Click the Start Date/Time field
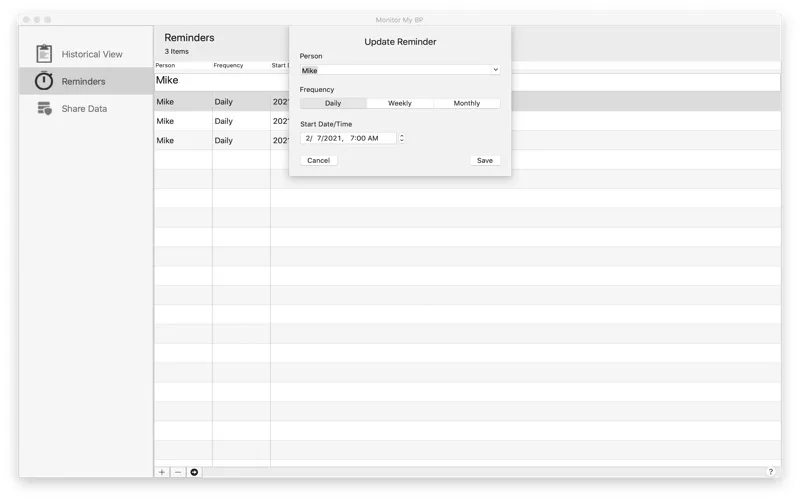This screenshot has width=800, height=500. pos(348,138)
